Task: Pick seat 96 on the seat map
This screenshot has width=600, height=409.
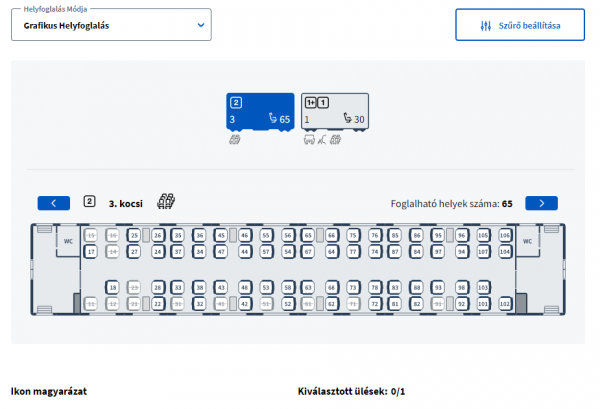Action: [x=462, y=236]
